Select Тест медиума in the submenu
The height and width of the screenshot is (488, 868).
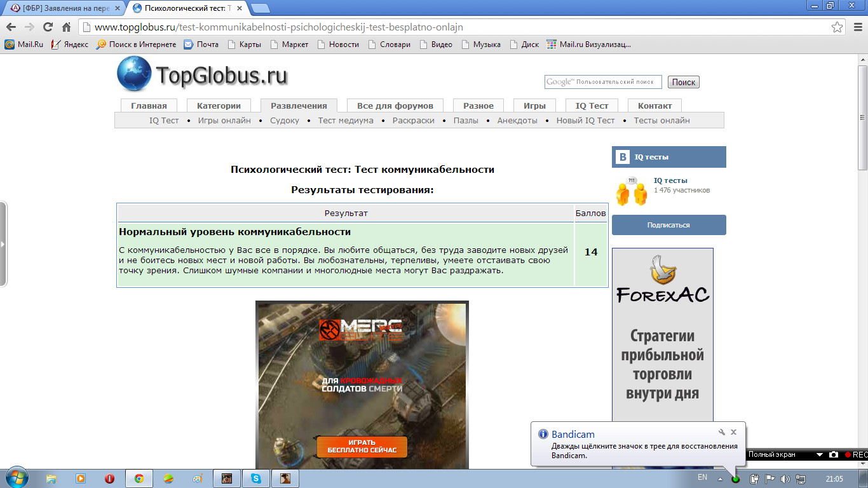click(x=346, y=120)
